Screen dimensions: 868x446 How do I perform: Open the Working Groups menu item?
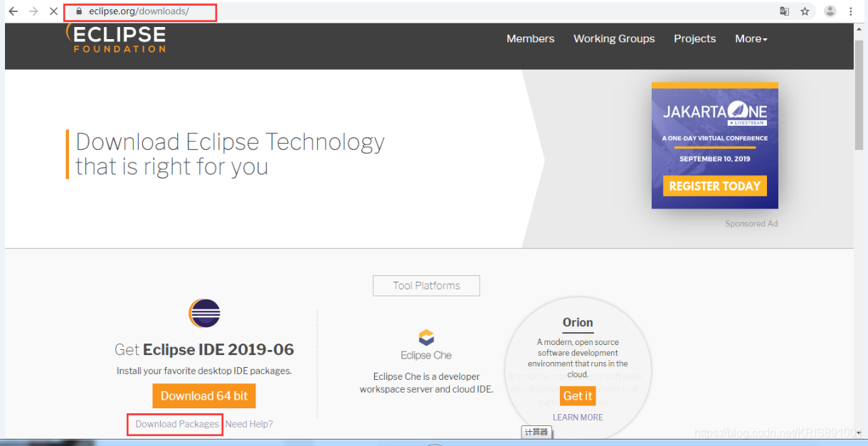[614, 38]
